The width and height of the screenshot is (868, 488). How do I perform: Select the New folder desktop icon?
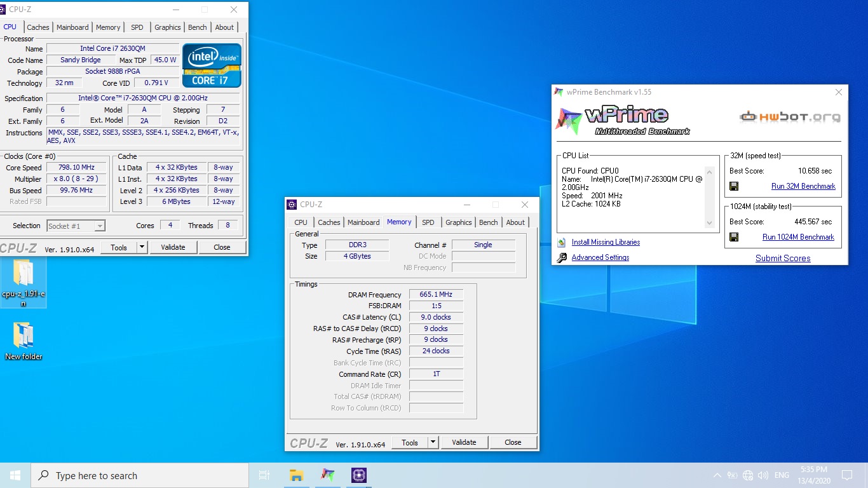[24, 342]
